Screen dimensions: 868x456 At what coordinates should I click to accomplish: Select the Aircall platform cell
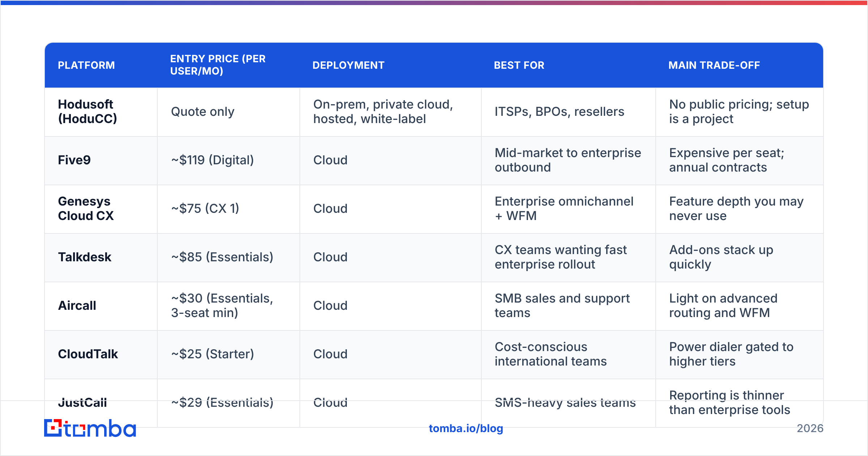101,306
